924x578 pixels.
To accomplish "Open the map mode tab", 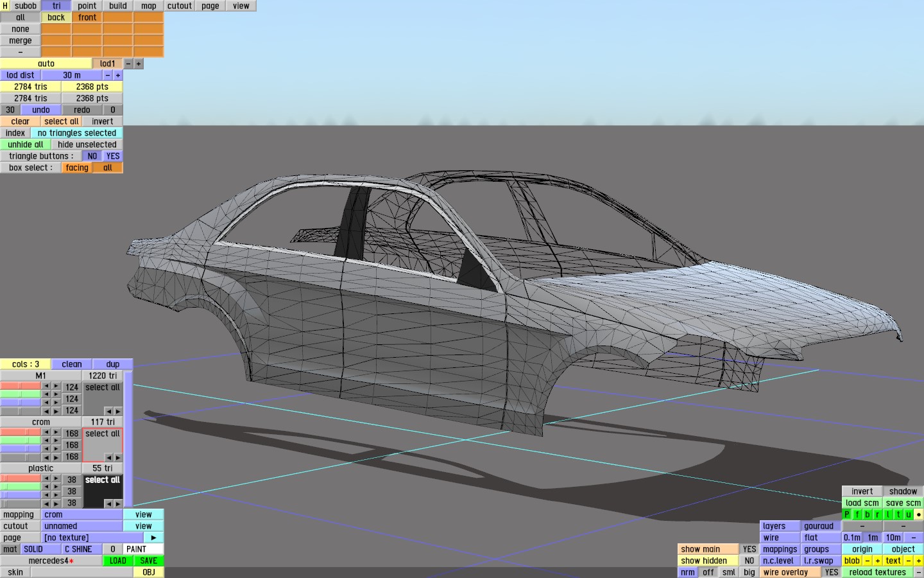I will pos(149,6).
